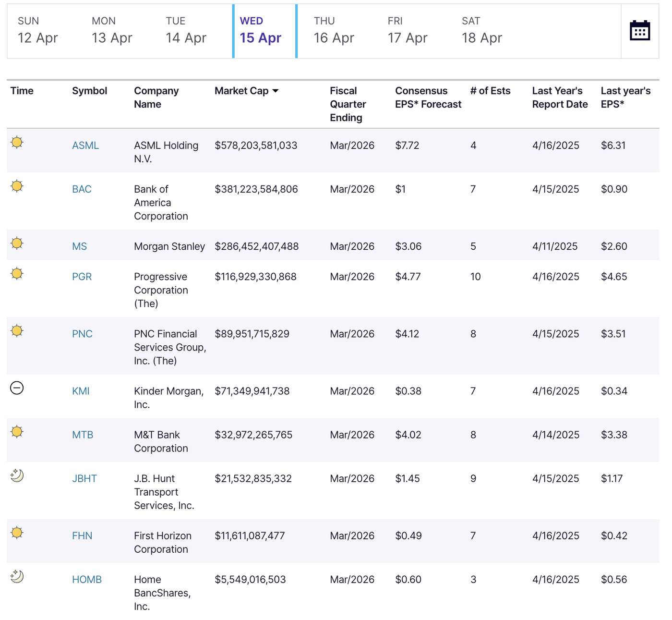Open the BAC symbol link

pos(82,189)
